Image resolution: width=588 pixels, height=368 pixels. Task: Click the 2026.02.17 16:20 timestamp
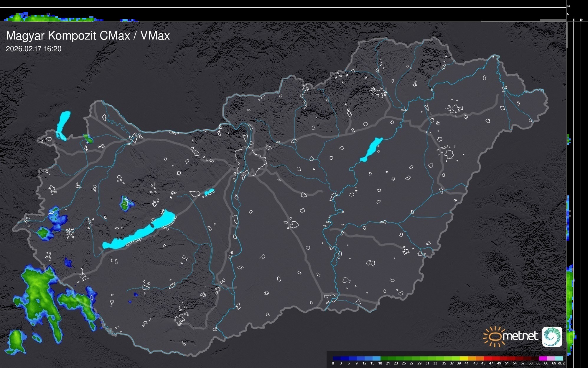point(34,49)
